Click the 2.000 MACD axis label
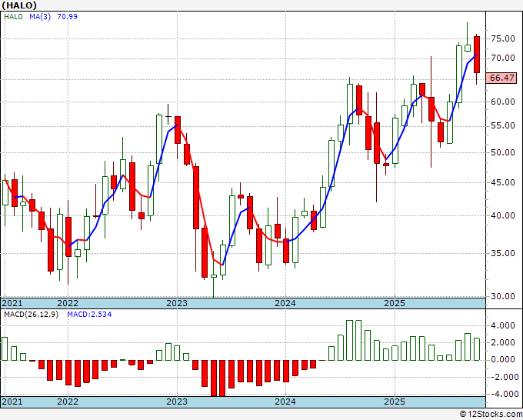This screenshot has height=420, width=523. (x=503, y=342)
